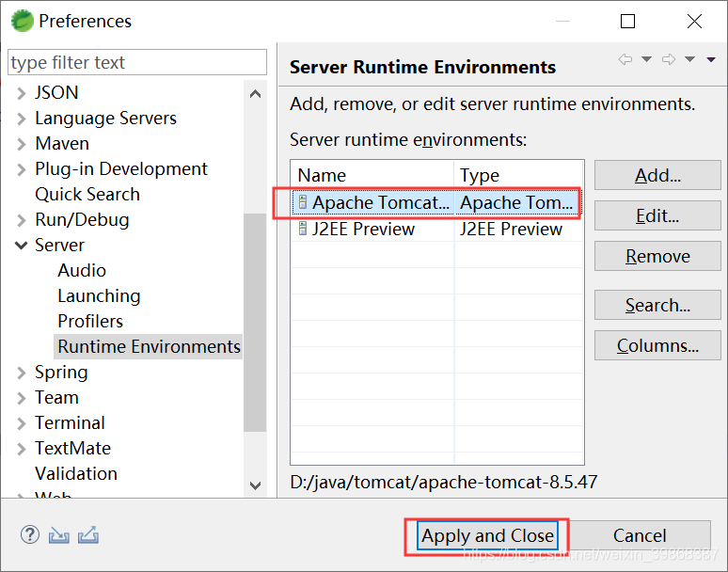Click the tree scrollbar up arrow

click(x=255, y=94)
